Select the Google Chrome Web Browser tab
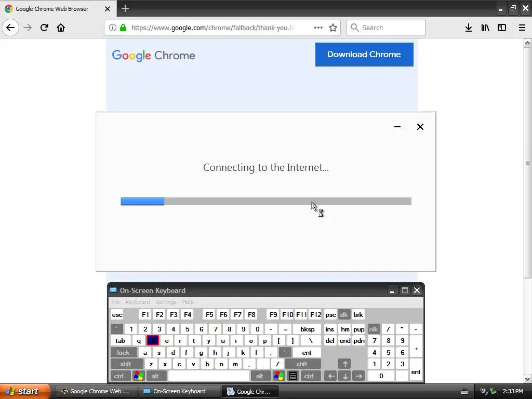Image resolution: width=532 pixels, height=399 pixels. tap(58, 8)
